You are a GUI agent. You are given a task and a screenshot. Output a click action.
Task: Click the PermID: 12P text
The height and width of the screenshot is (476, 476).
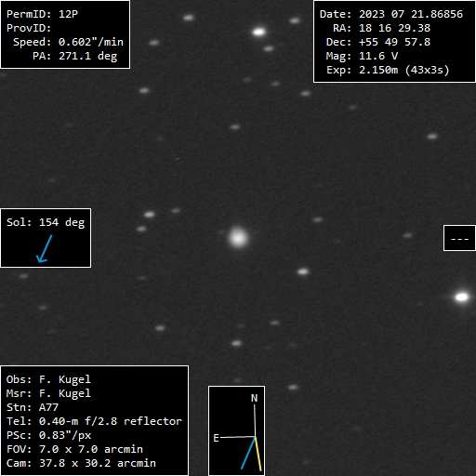pos(42,14)
